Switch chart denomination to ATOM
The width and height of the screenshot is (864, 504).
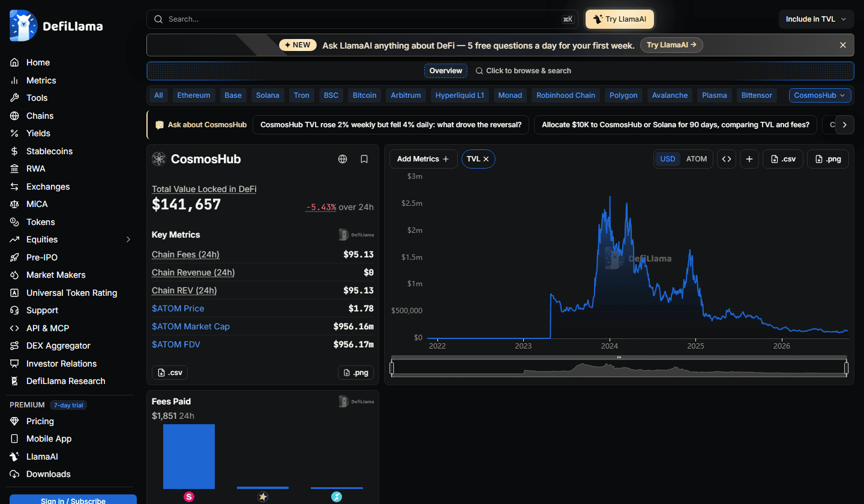[x=697, y=159]
